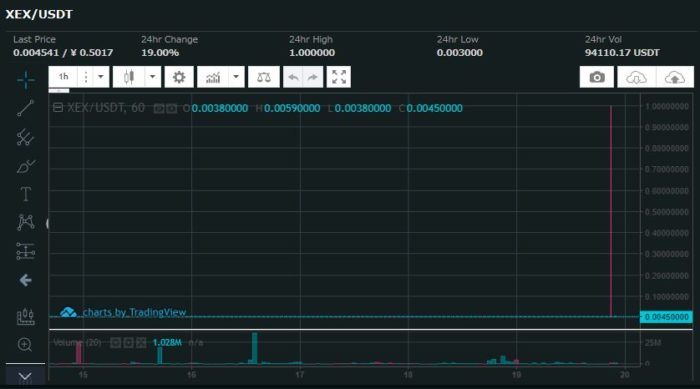Image resolution: width=700 pixels, height=389 pixels.
Task: Click the zoom in magnifier tool
Action: pyautogui.click(x=25, y=344)
